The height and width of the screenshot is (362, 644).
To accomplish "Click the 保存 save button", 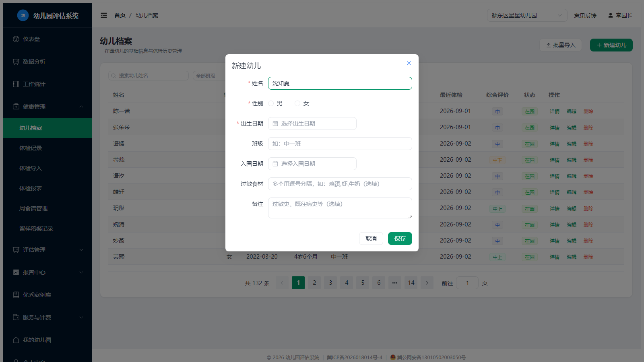I will point(400,239).
